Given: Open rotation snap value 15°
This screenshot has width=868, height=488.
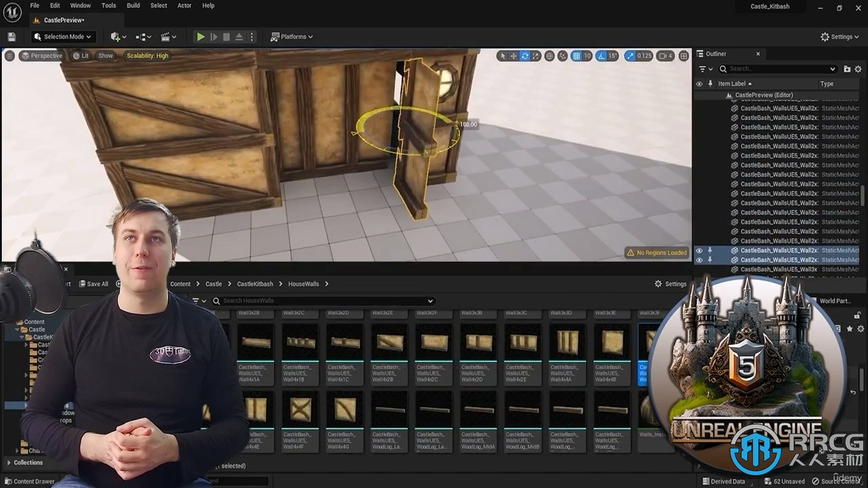Looking at the screenshot, I should [613, 56].
